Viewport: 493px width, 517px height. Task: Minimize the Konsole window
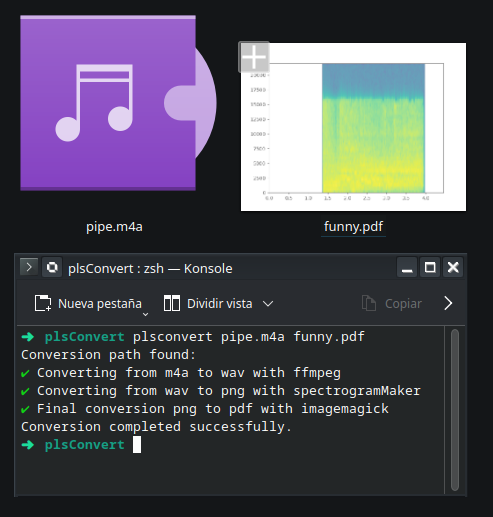pos(407,267)
